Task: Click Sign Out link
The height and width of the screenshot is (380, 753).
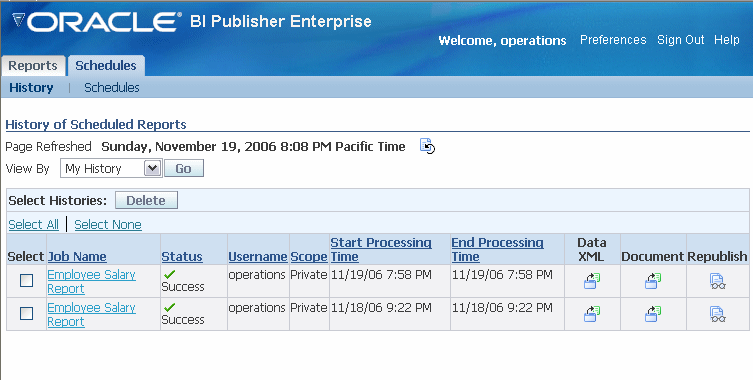Action: [680, 40]
